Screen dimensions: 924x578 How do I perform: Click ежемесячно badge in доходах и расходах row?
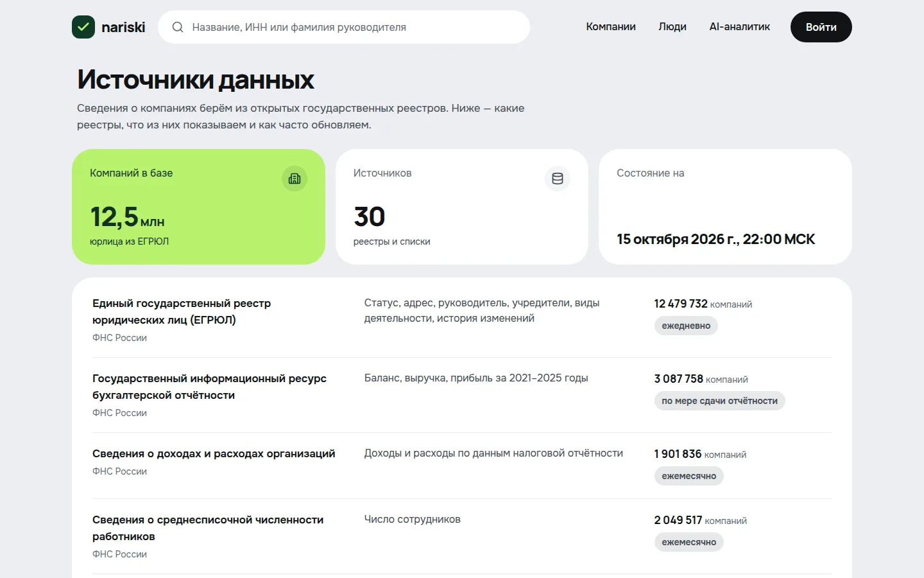[689, 476]
